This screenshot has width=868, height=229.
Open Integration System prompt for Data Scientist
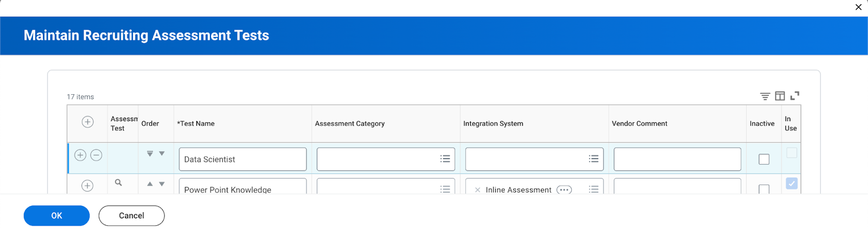click(593, 159)
